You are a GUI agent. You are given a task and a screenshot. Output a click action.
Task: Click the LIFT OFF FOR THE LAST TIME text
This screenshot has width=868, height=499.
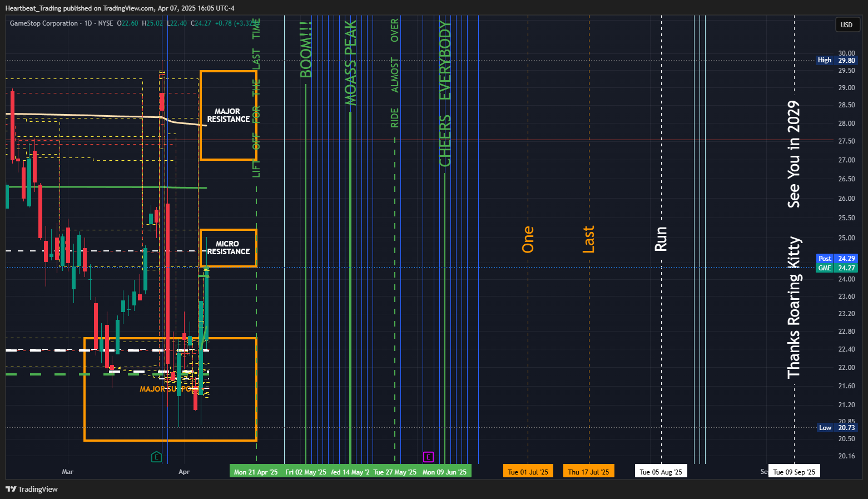(256, 98)
